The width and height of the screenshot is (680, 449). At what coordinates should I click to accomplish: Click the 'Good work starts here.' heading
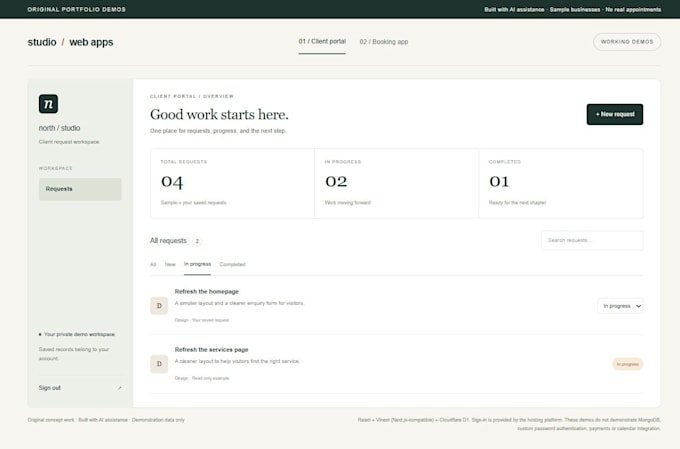tap(219, 115)
